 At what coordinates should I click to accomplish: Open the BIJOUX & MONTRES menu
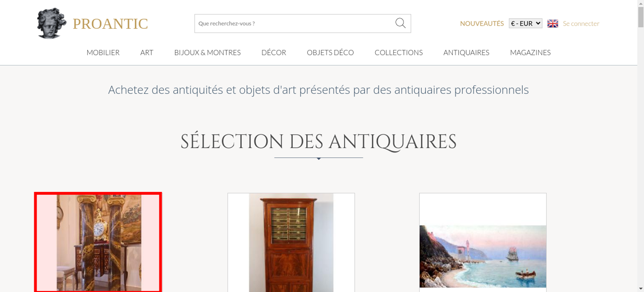point(207,52)
